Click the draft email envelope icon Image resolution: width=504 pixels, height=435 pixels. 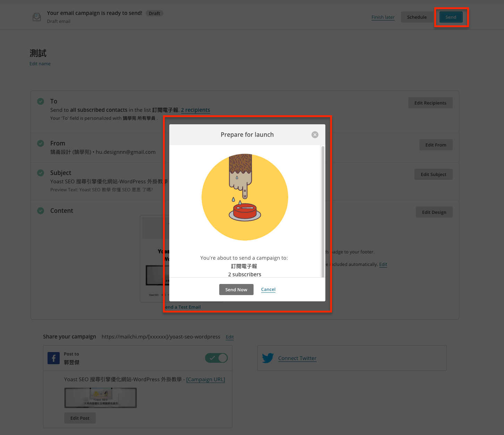pyautogui.click(x=37, y=17)
